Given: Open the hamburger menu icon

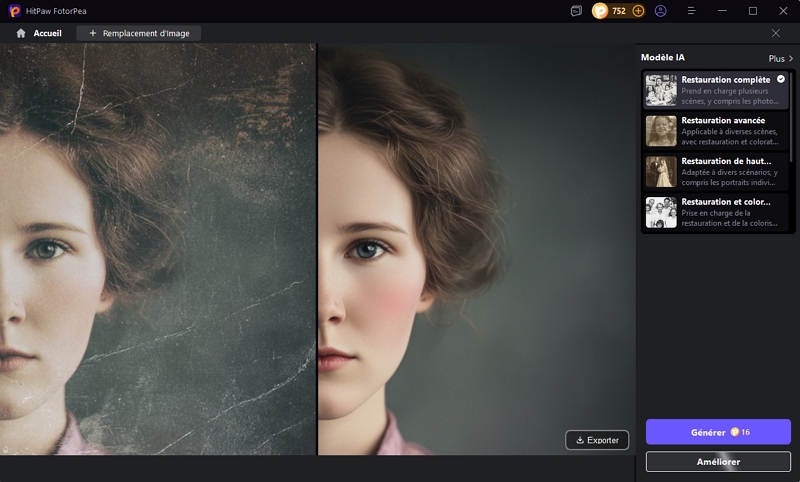Looking at the screenshot, I should (x=691, y=11).
